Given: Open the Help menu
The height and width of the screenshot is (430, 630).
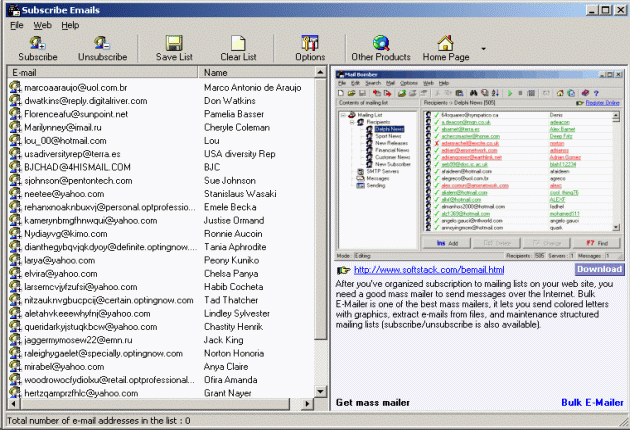Looking at the screenshot, I should (x=70, y=24).
